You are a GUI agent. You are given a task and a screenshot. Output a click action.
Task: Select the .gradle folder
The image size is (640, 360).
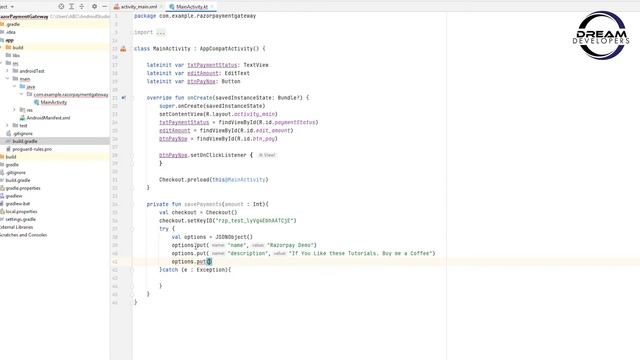point(12,24)
